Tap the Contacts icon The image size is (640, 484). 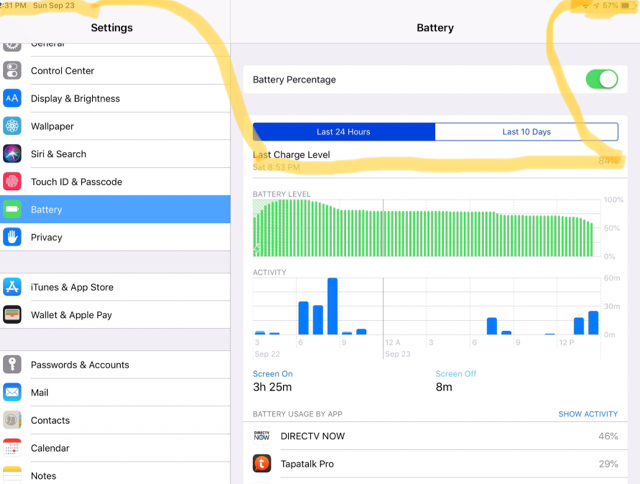coord(12,420)
